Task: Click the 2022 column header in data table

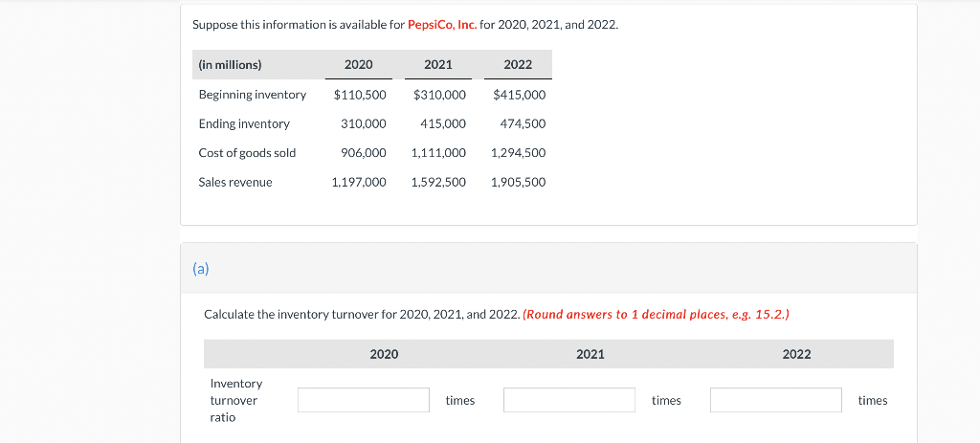Action: tap(518, 64)
